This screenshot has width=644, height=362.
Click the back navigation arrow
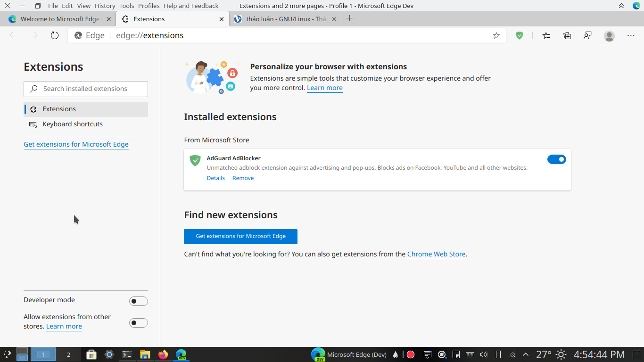click(13, 35)
